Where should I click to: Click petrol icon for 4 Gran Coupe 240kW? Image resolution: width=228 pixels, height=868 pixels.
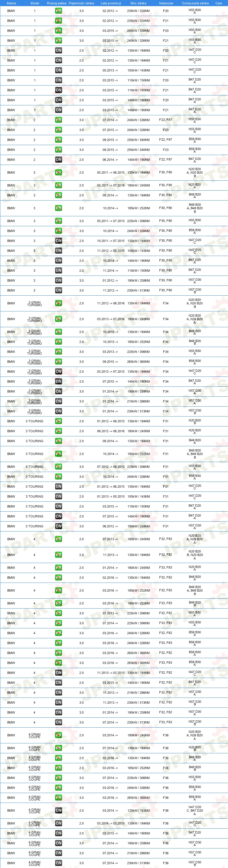coord(58,788)
